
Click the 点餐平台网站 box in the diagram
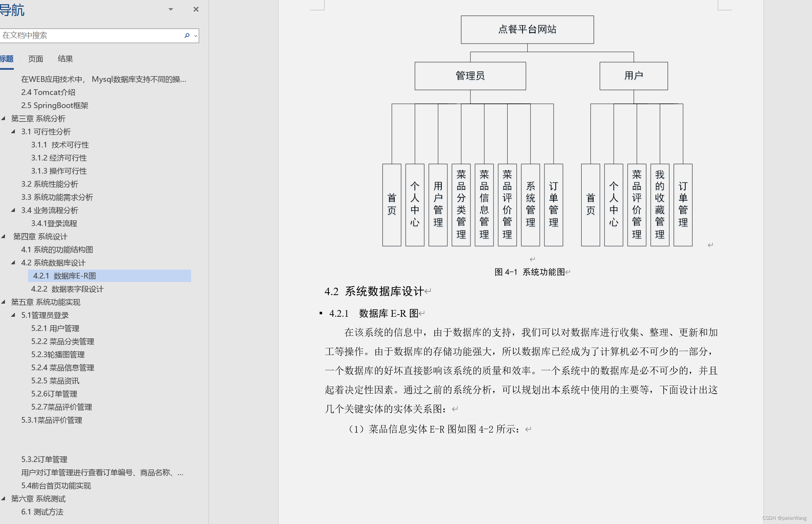pyautogui.click(x=527, y=29)
